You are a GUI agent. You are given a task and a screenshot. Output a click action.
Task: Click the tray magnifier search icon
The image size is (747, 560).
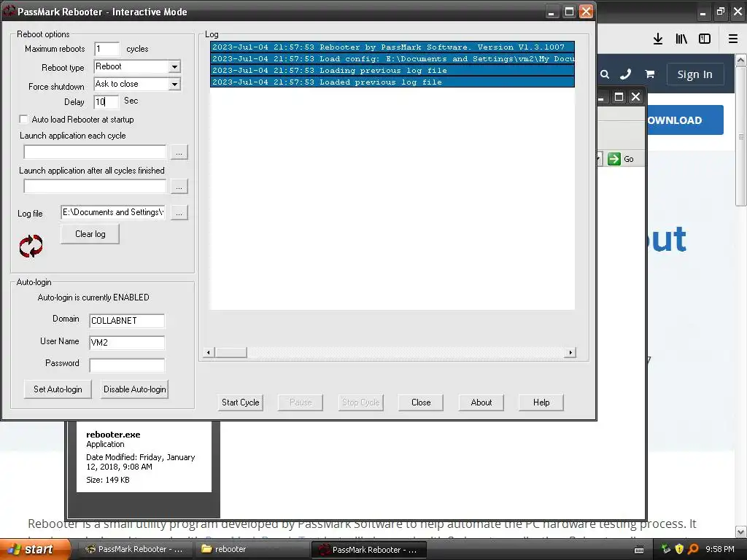(693, 549)
